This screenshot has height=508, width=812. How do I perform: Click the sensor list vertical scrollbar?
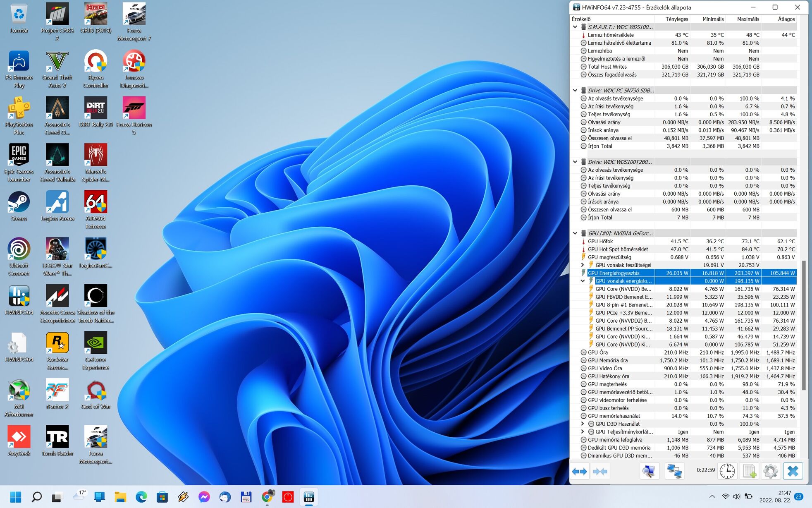804,325
